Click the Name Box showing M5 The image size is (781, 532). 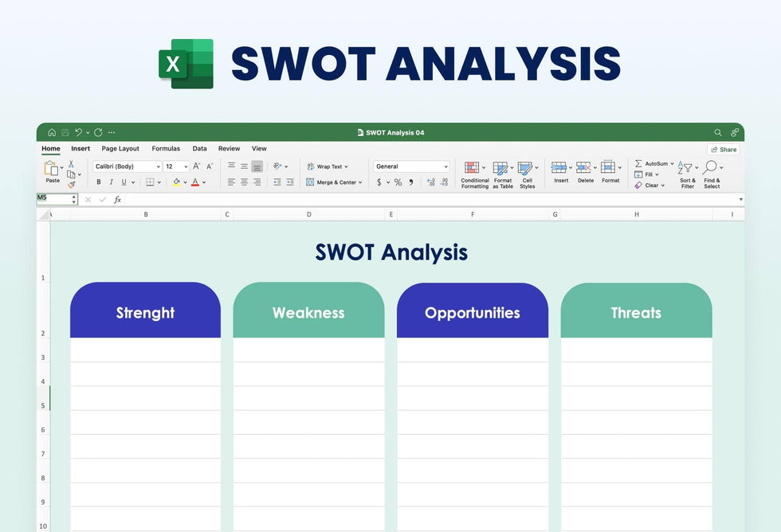(x=56, y=198)
